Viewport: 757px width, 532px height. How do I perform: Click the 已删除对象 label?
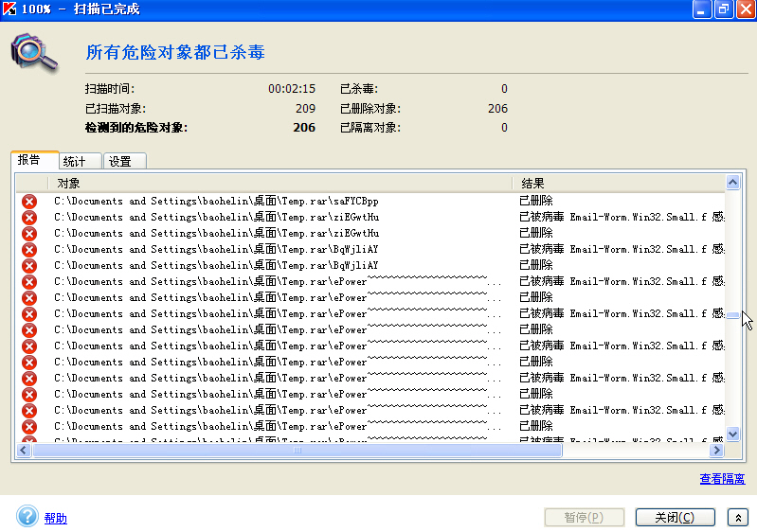370,109
